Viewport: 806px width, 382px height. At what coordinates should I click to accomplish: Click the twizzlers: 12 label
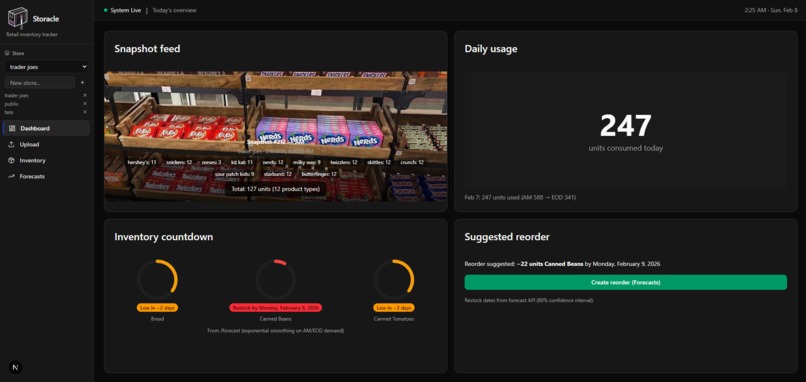[x=344, y=162]
